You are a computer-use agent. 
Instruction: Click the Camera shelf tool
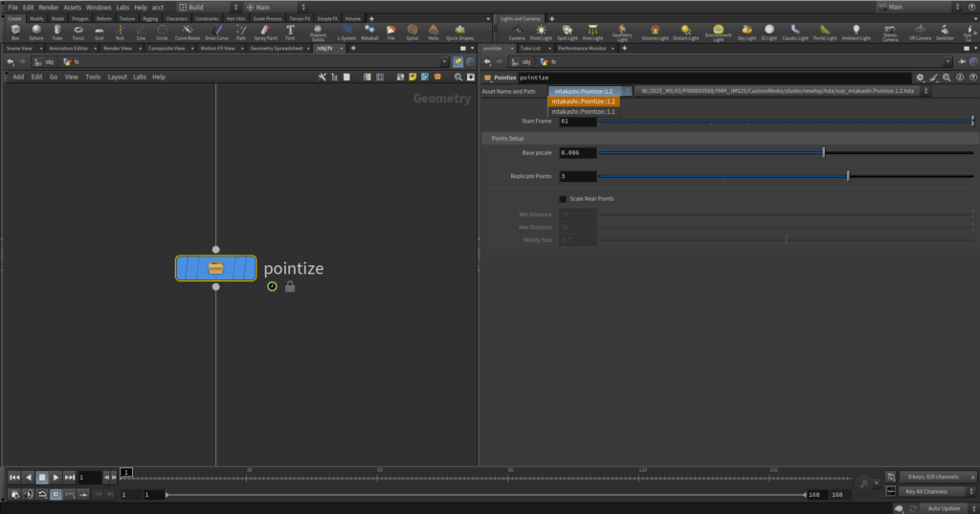(x=516, y=33)
